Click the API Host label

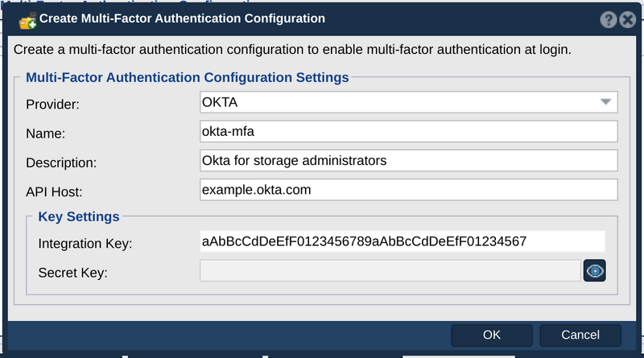(x=54, y=191)
